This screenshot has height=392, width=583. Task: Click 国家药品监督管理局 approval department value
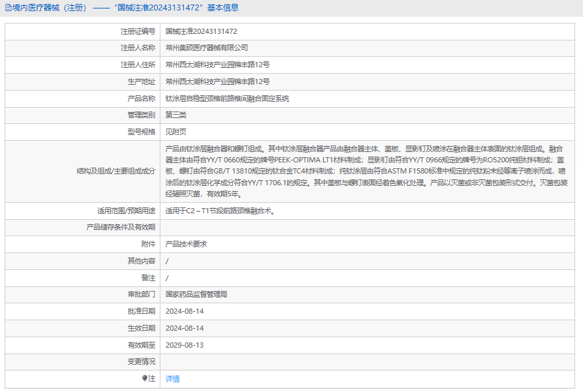pyautogui.click(x=196, y=295)
